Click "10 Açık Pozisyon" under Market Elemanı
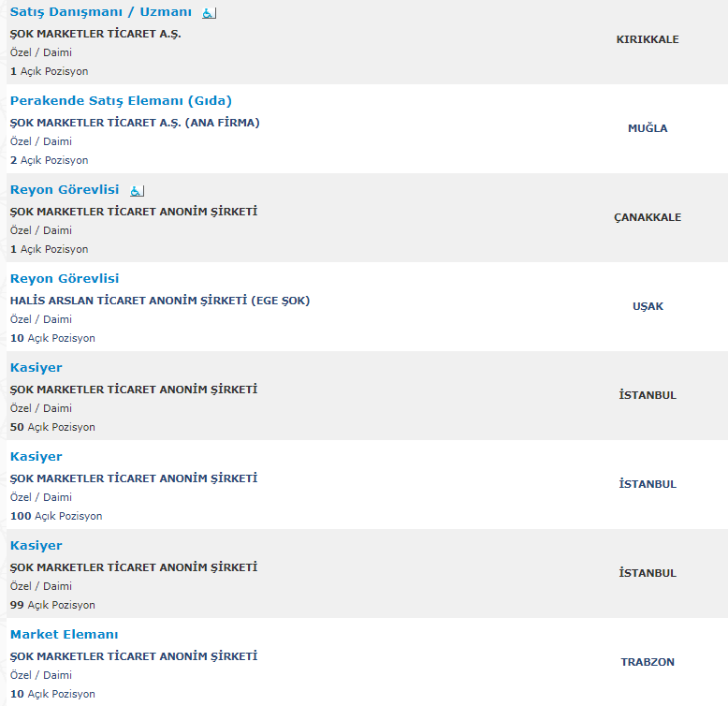Viewport: 728px width, 706px height. pyautogui.click(x=52, y=694)
